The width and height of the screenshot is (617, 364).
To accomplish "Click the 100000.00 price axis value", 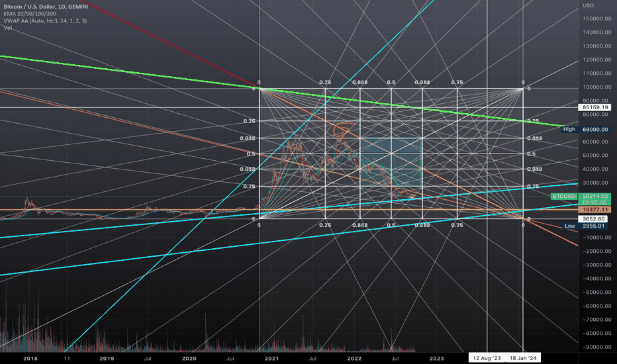I will (x=597, y=87).
